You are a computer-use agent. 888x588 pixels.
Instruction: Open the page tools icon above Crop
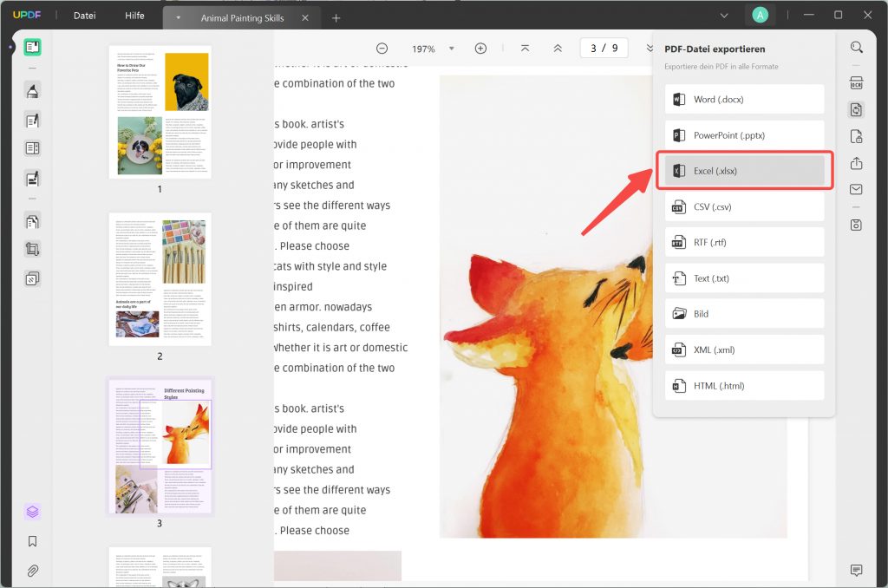32,221
